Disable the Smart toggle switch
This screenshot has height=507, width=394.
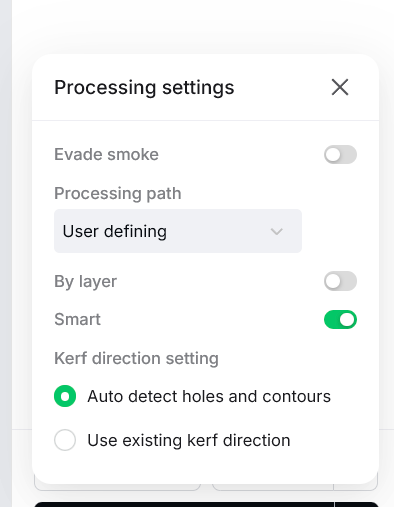click(340, 319)
